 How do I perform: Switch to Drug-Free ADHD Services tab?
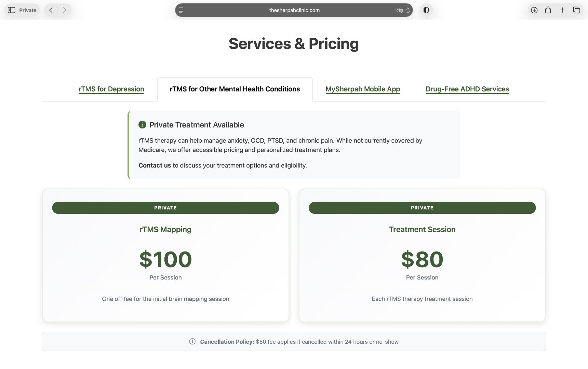tap(467, 89)
